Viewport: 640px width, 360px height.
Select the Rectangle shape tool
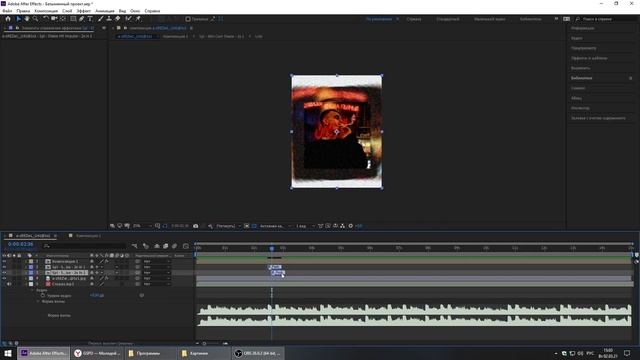click(73, 19)
